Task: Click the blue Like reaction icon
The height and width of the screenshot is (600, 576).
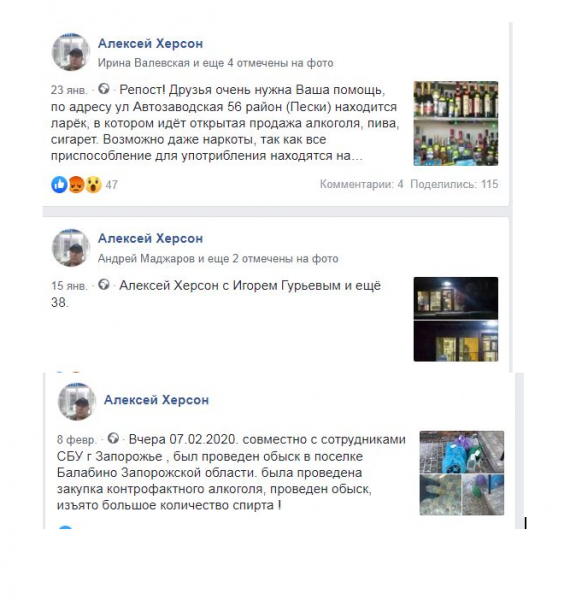Action: coord(59,185)
